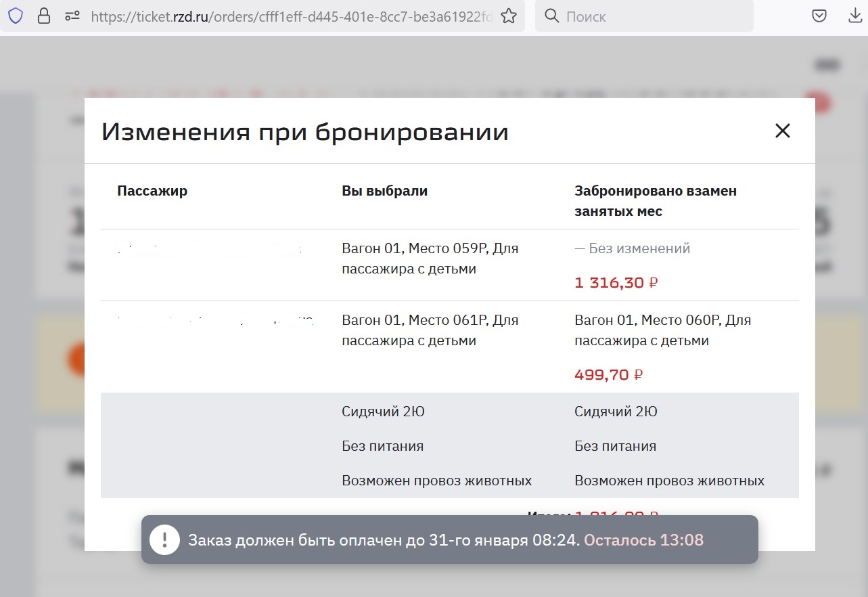Click into the 'Поиск' search field
868x597 pixels.
click(x=649, y=16)
